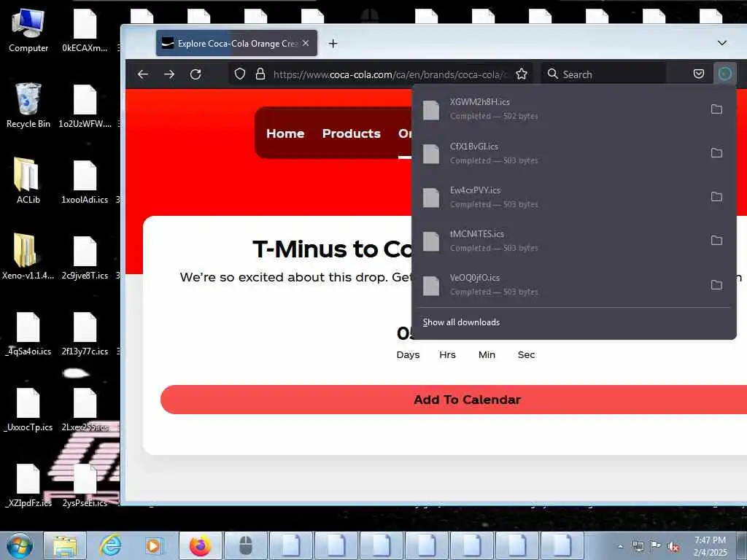Show tMCN4TES.ics in its folder
Image resolution: width=747 pixels, height=560 pixels.
pyautogui.click(x=716, y=241)
